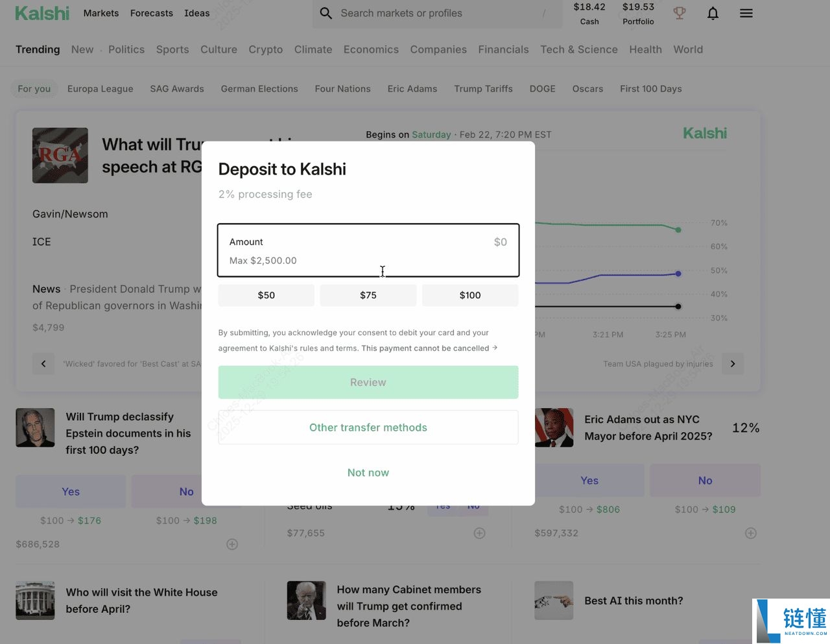
Task: Switch to the World category tab
Action: click(688, 49)
